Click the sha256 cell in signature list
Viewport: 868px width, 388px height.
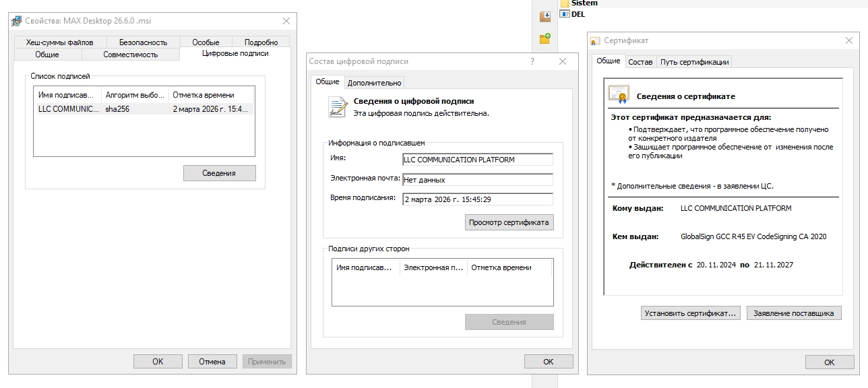[117, 109]
